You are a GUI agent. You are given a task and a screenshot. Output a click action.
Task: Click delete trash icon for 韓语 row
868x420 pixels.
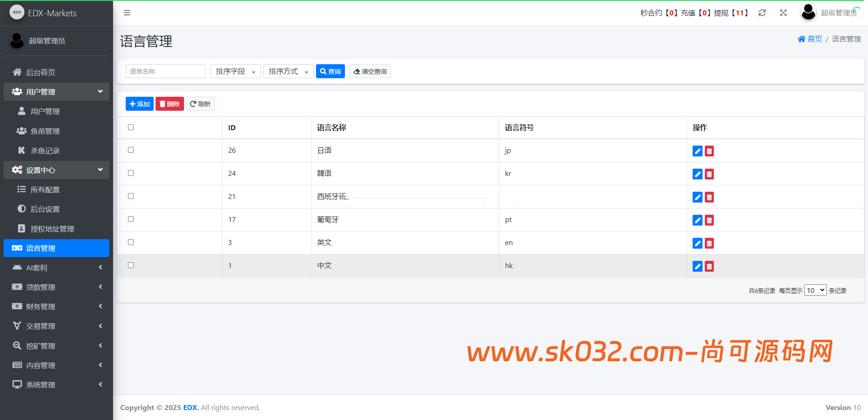tap(709, 174)
